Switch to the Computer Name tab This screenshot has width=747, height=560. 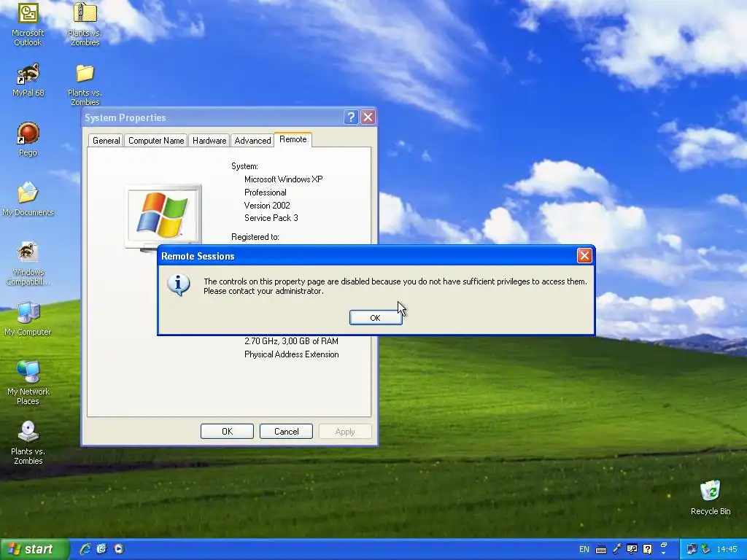click(x=156, y=141)
